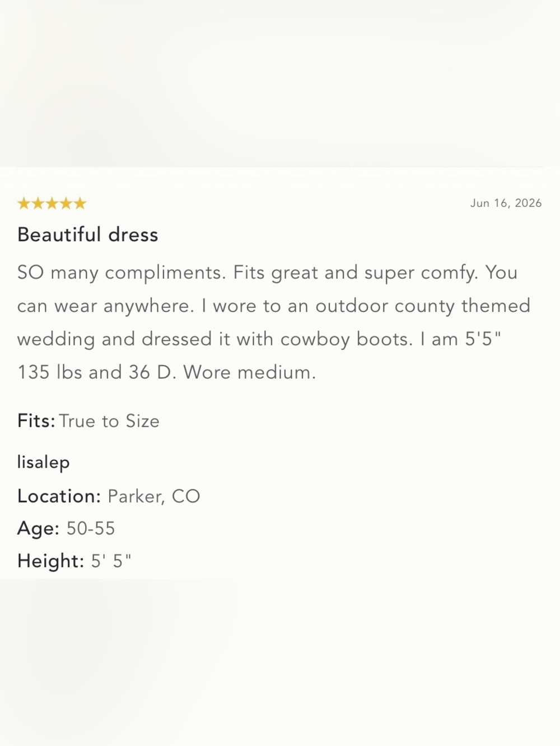Click the 'Age:' label
Viewport: 560px width, 746px height.
point(39,529)
